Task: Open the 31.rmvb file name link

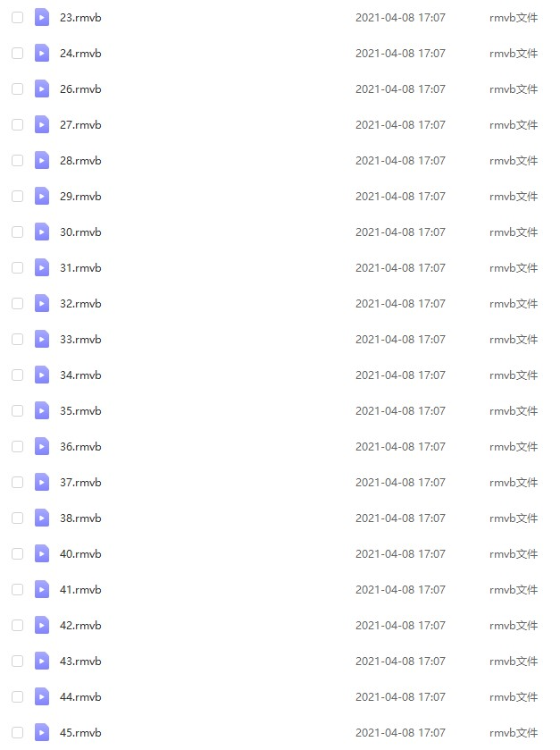Action: tap(80, 268)
